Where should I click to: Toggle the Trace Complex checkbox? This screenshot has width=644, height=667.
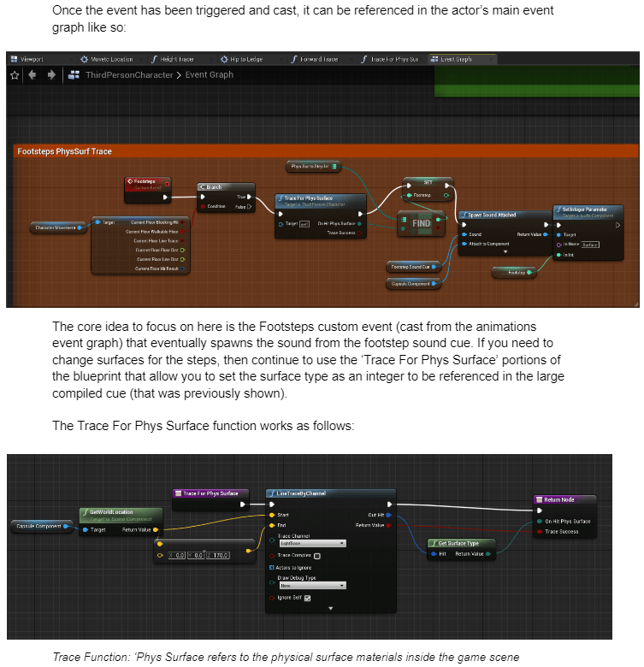(316, 555)
